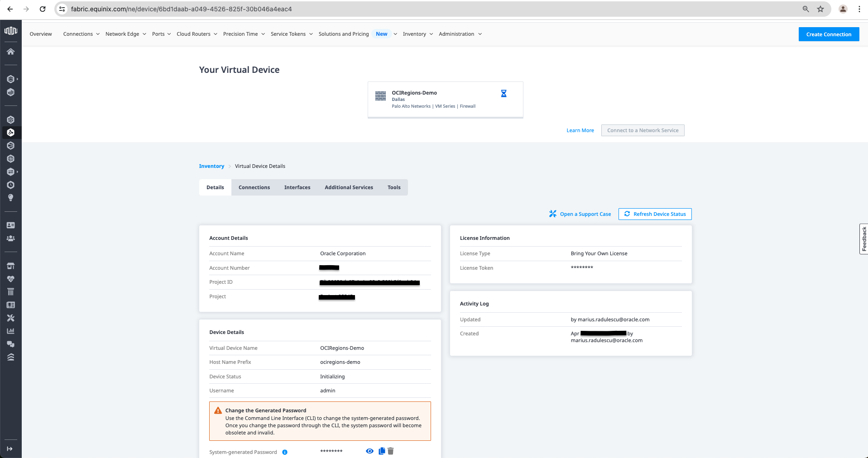868x458 pixels.
Task: Expand the Connections dropdown menu
Action: click(81, 34)
